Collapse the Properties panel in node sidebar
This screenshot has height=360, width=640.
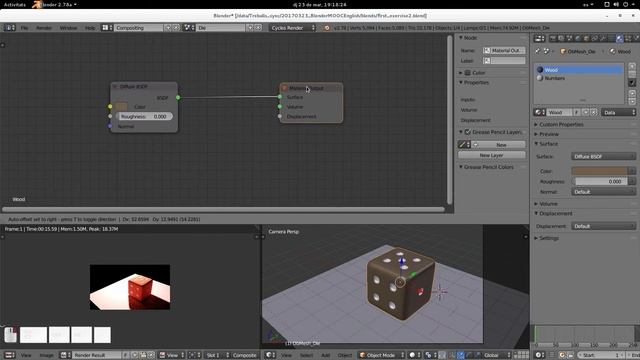pos(461,82)
